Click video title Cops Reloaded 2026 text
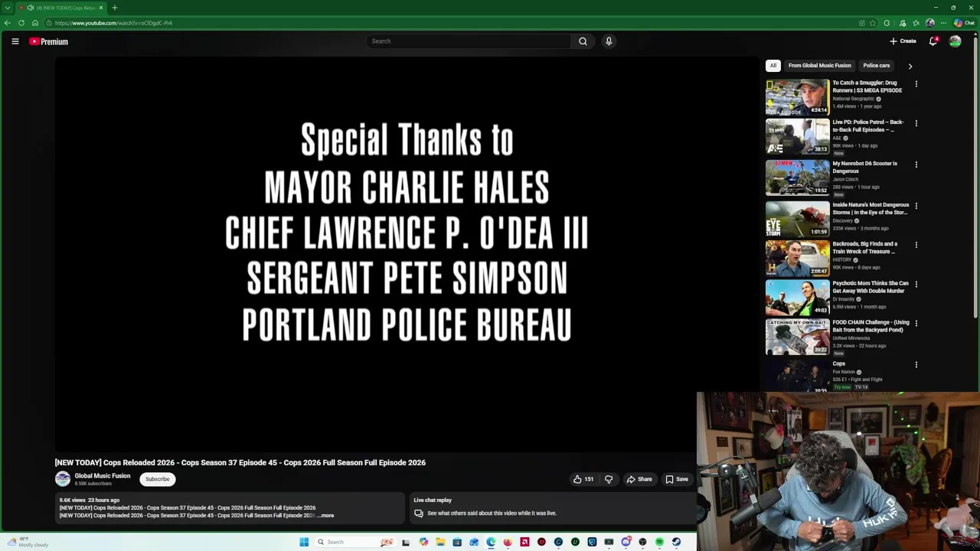The height and width of the screenshot is (551, 980). pyautogui.click(x=240, y=462)
